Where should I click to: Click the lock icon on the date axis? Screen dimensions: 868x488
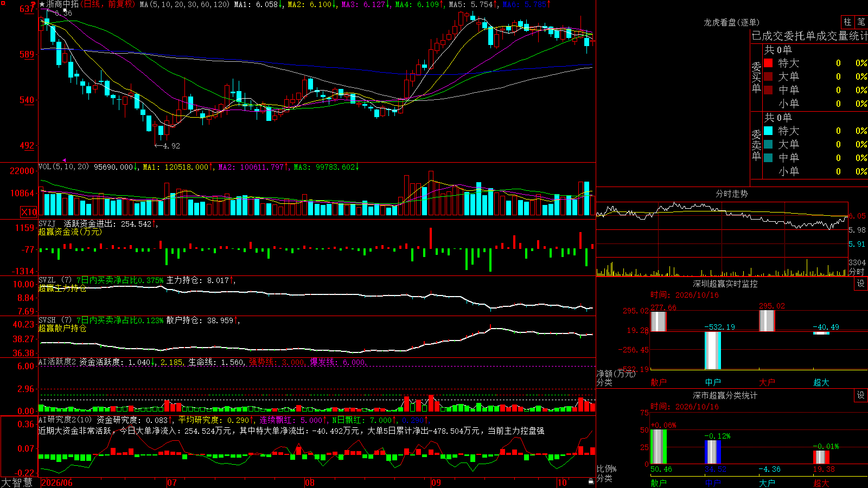tap(591, 481)
